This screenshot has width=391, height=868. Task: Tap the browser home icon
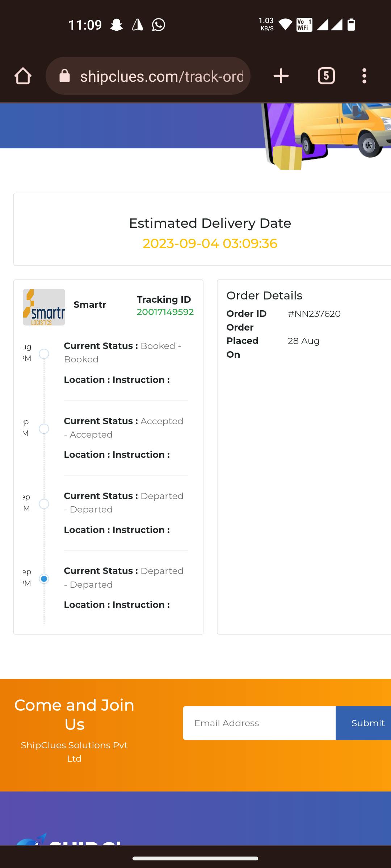[x=23, y=76]
